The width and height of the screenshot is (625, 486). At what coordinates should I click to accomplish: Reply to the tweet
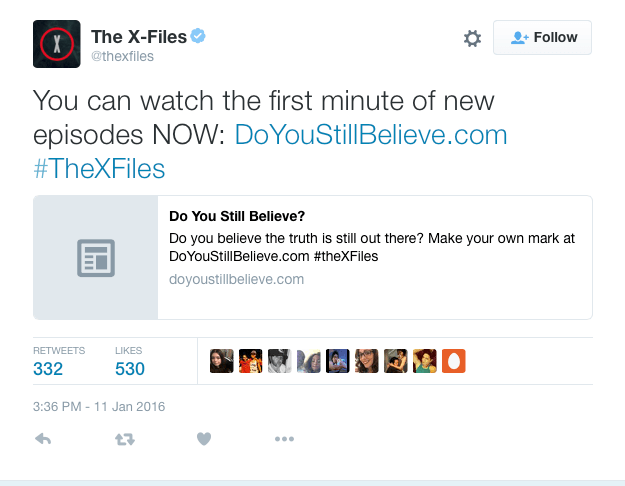[44, 439]
